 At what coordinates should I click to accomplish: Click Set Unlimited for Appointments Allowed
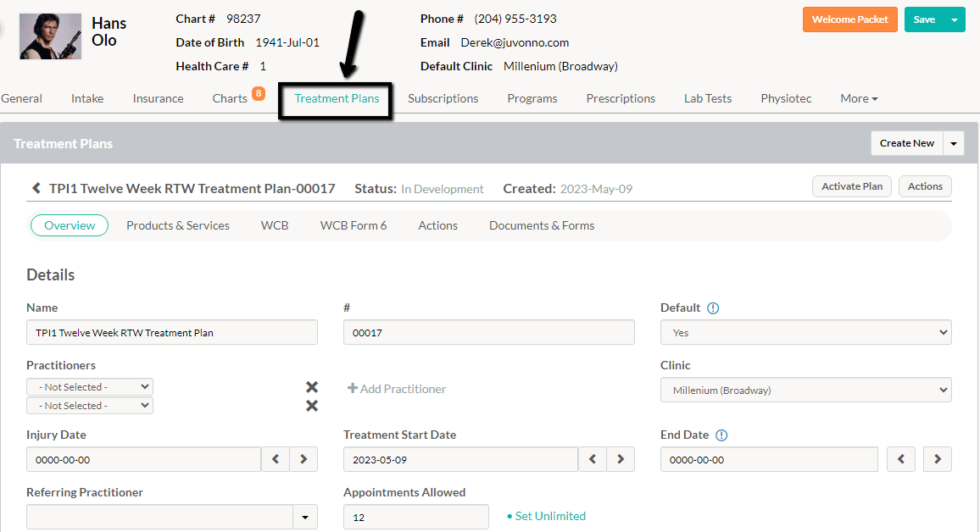click(551, 515)
